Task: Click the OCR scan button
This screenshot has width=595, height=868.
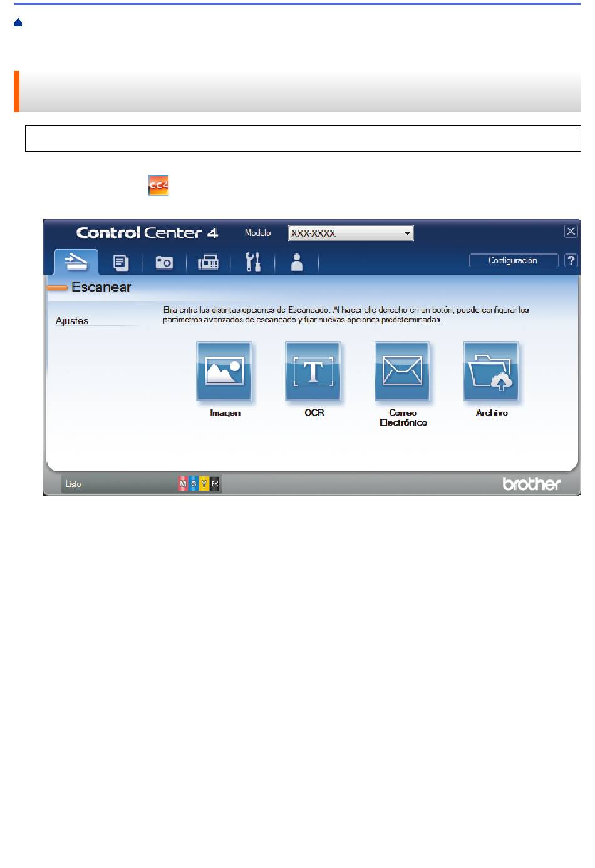Action: 313,371
